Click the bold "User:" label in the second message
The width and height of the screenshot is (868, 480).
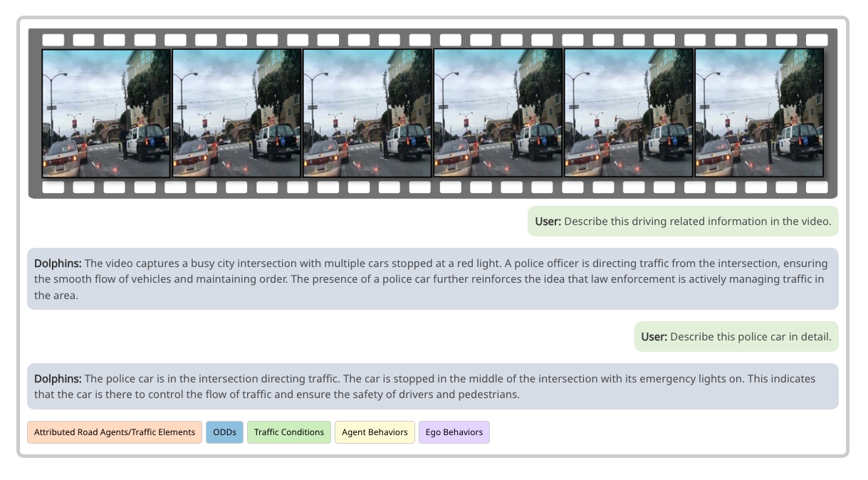(x=654, y=337)
